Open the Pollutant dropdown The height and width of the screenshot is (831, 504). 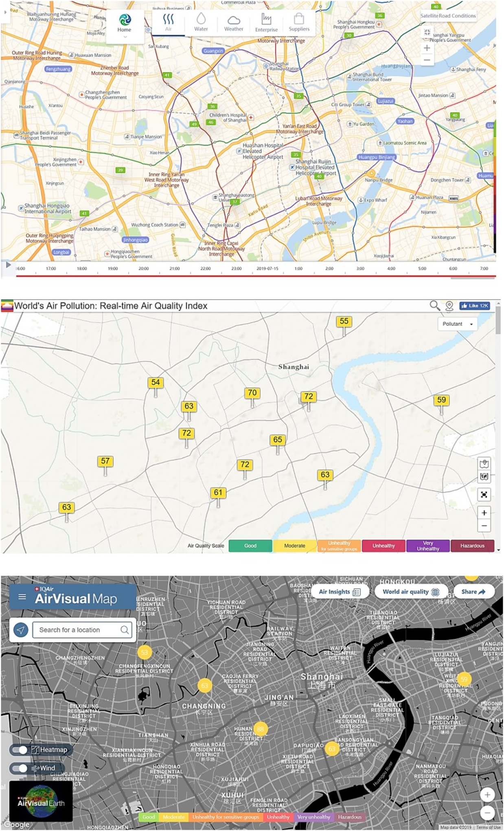click(458, 324)
